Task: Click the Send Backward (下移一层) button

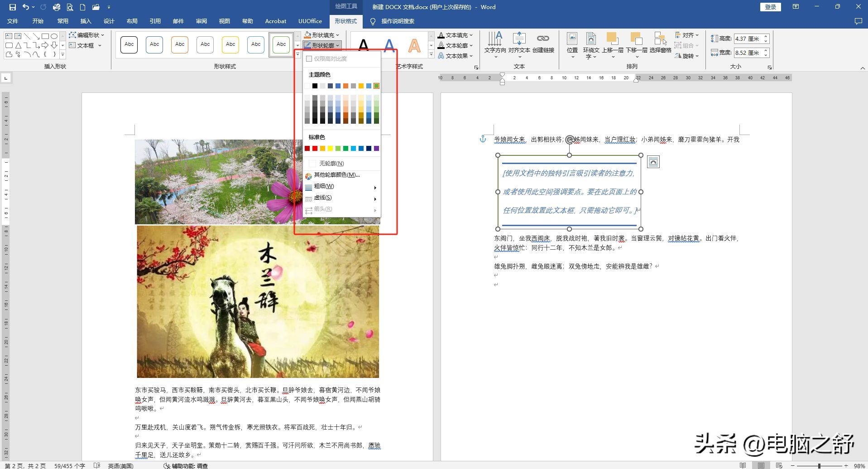Action: click(636, 44)
